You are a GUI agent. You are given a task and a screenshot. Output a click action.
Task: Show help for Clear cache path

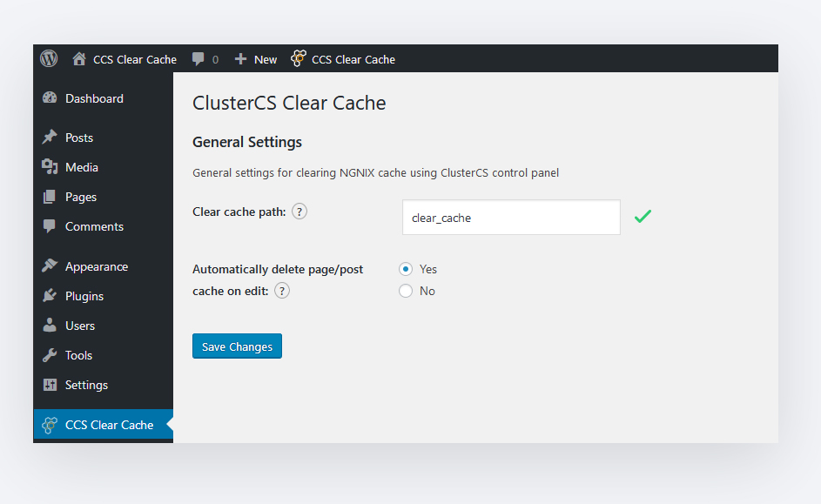point(299,212)
